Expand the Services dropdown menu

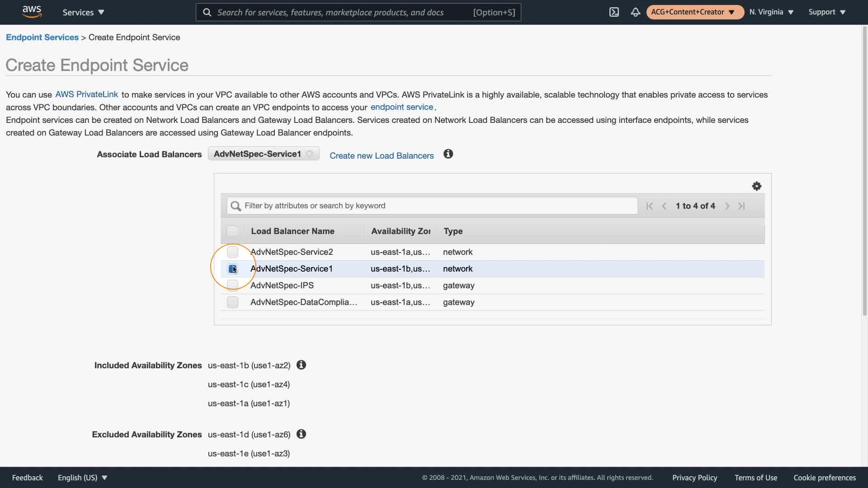coord(83,12)
